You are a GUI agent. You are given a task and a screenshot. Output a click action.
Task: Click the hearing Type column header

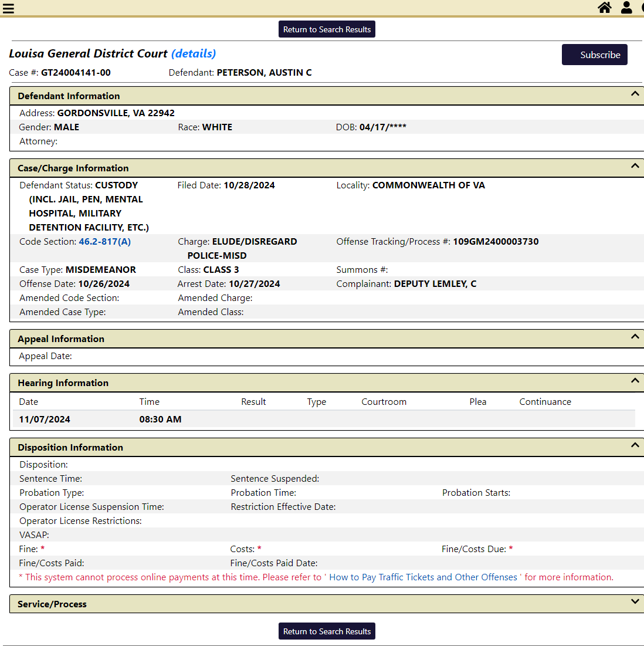pyautogui.click(x=317, y=402)
